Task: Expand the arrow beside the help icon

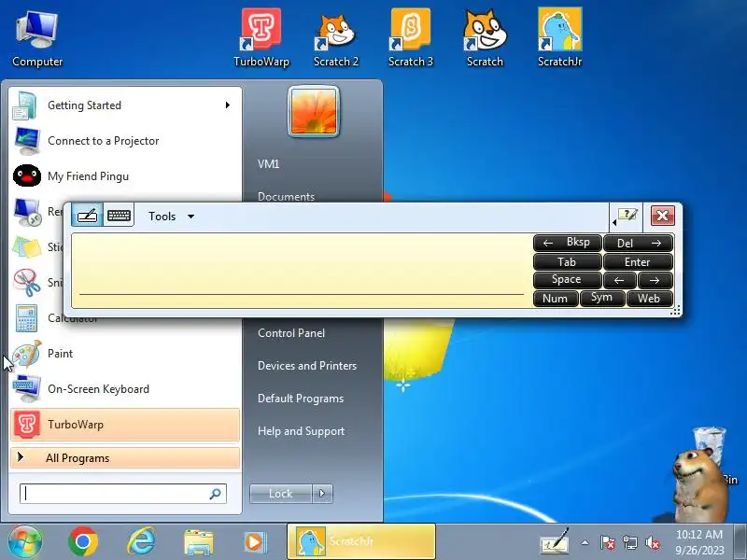Action: [614, 222]
